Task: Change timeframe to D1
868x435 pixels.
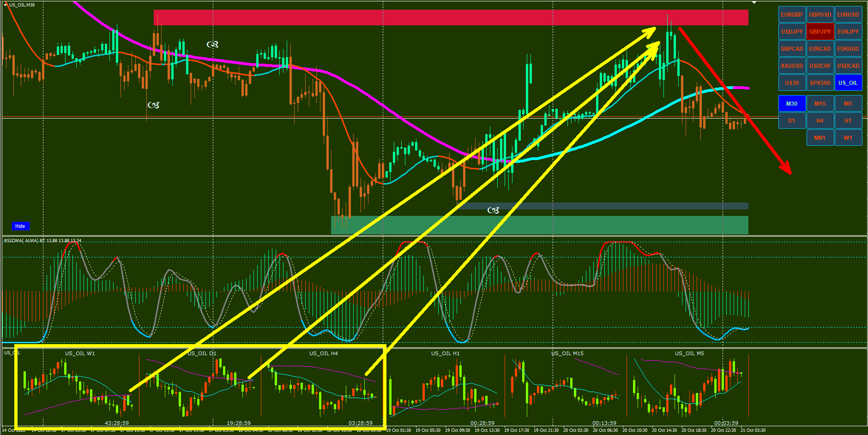Action: (x=792, y=121)
